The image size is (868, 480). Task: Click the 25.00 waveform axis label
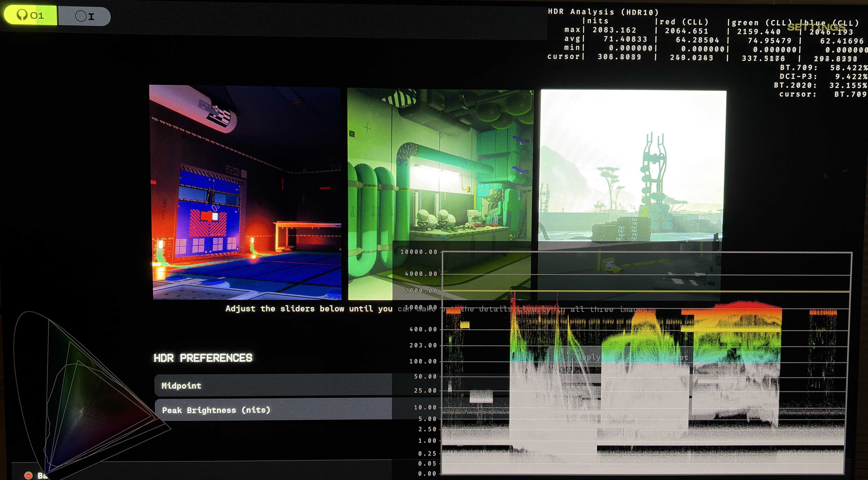click(x=425, y=391)
